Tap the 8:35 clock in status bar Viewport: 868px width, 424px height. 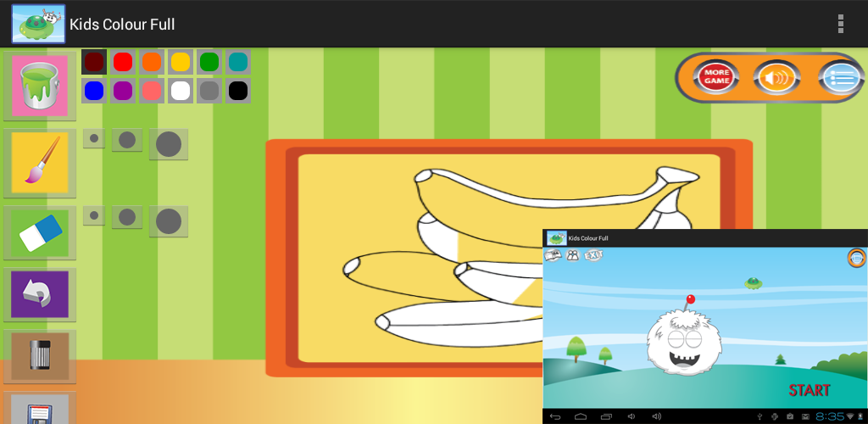pyautogui.click(x=830, y=416)
